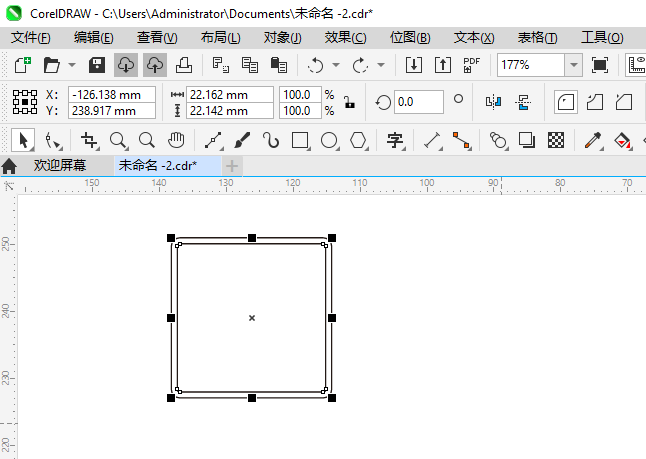
Task: Select the Connector tool
Action: tap(461, 141)
